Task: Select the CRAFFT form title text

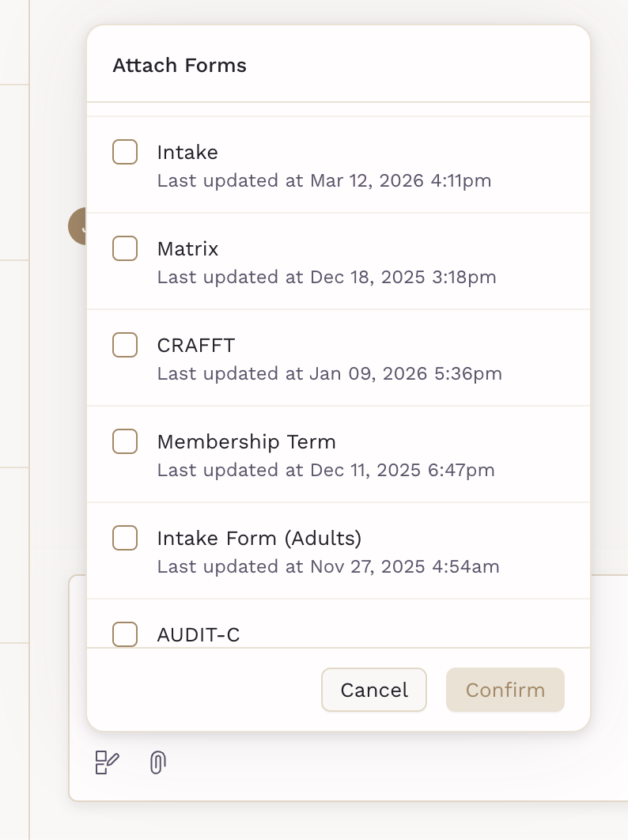Action: (x=196, y=346)
